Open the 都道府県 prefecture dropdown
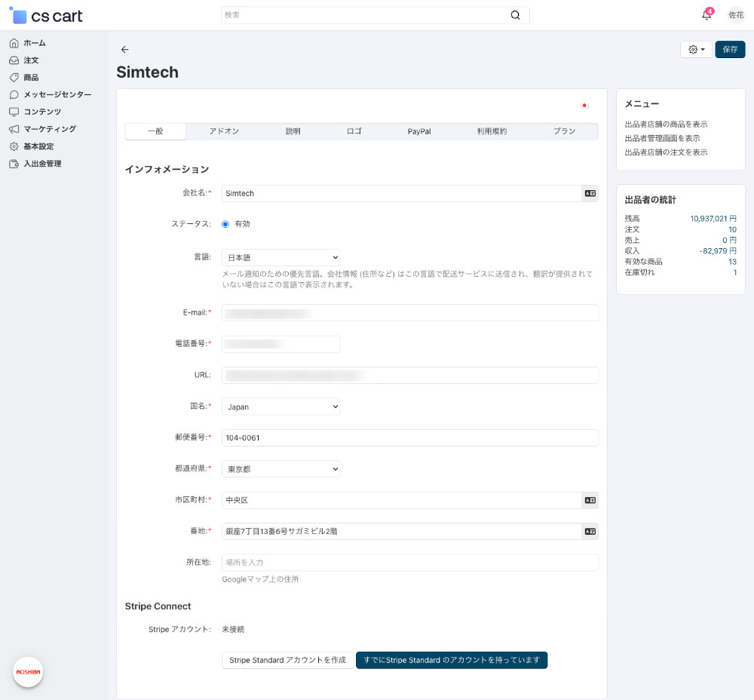 pyautogui.click(x=280, y=469)
